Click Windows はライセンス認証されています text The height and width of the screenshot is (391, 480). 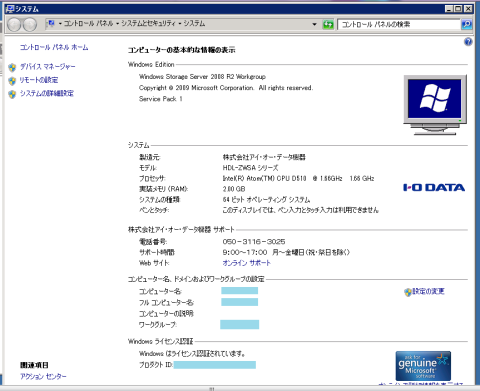(x=192, y=354)
